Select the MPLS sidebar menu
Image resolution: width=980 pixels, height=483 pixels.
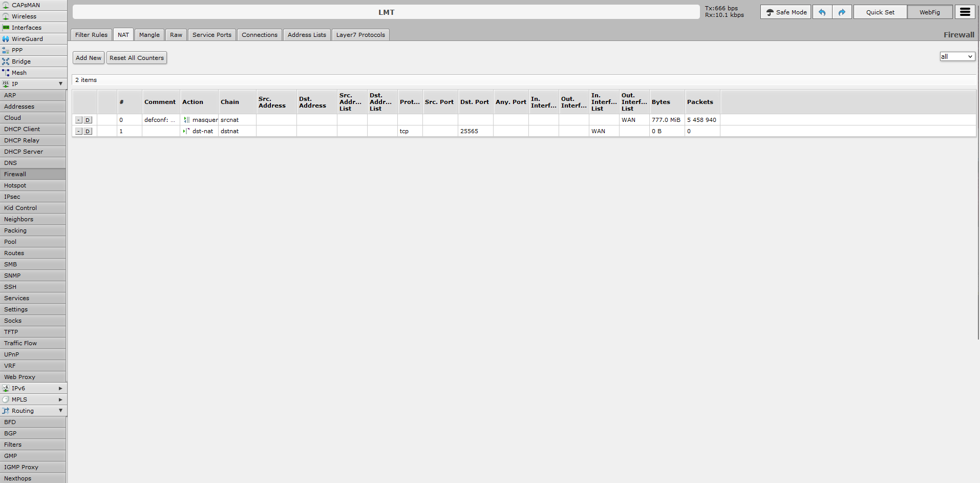[33, 400]
